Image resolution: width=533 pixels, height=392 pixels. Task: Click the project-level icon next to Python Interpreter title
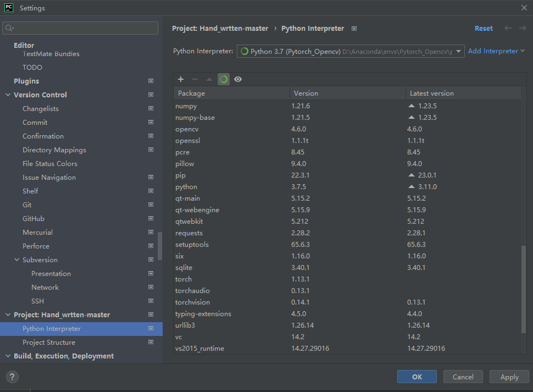[354, 29]
